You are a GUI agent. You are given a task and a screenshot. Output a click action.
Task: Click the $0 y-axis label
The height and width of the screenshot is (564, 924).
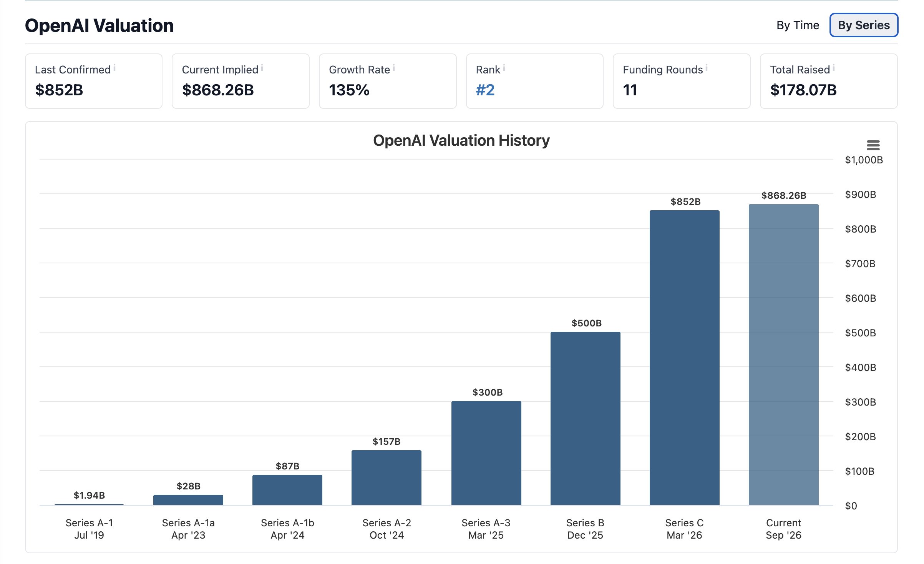851,506
